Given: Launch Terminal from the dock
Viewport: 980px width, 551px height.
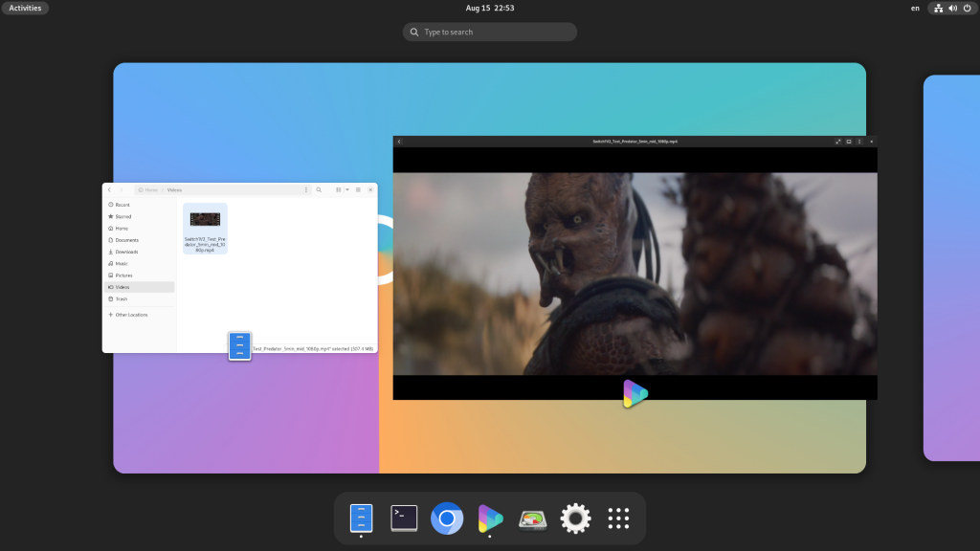Looking at the screenshot, I should pos(404,518).
